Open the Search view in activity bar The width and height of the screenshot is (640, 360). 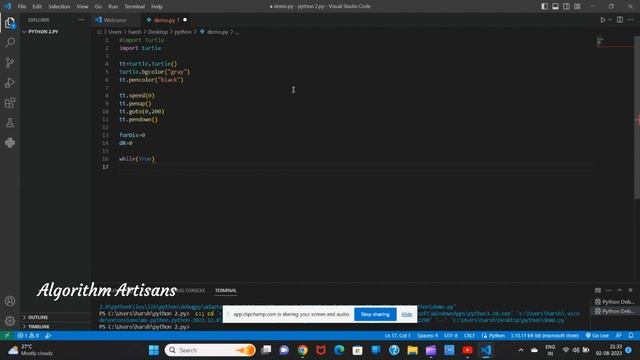tap(10, 42)
